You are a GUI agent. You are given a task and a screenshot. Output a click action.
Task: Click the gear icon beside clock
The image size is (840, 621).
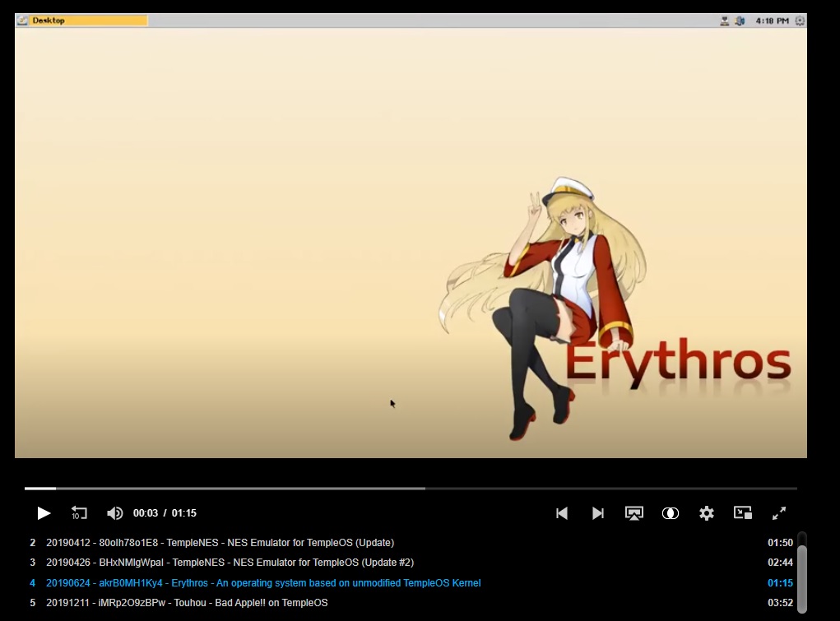(x=800, y=21)
